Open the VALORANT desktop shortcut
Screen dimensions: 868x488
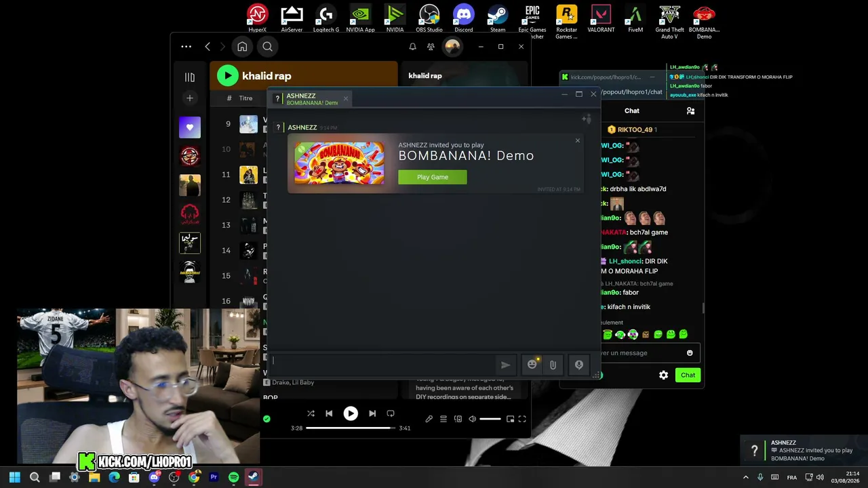tap(601, 18)
